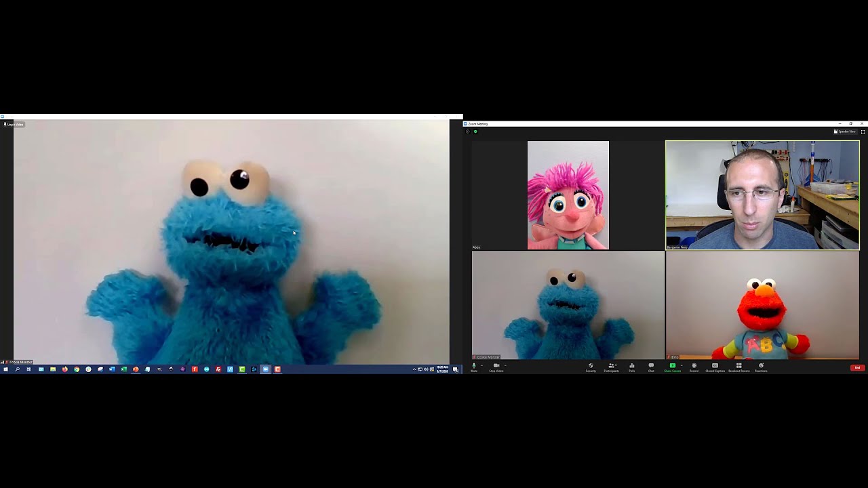Start recording with the Record button
This screenshot has width=868, height=488.
694,367
